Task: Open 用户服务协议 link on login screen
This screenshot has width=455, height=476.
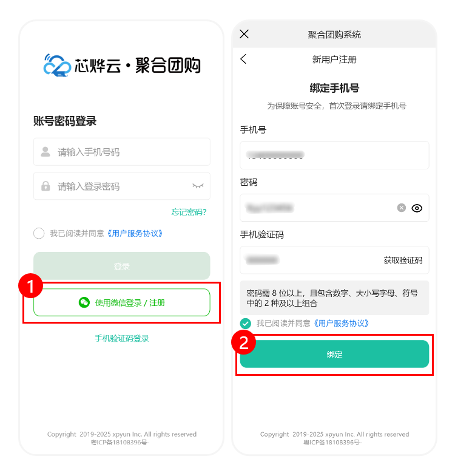Action: point(135,233)
